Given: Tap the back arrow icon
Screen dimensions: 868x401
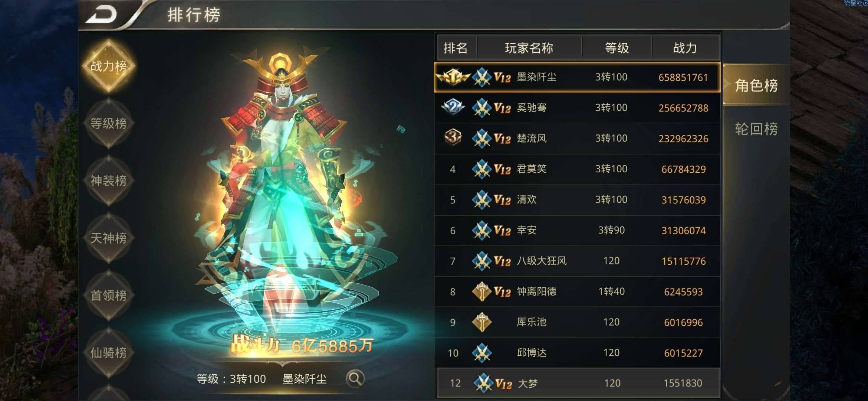Looking at the screenshot, I should pyautogui.click(x=102, y=15).
